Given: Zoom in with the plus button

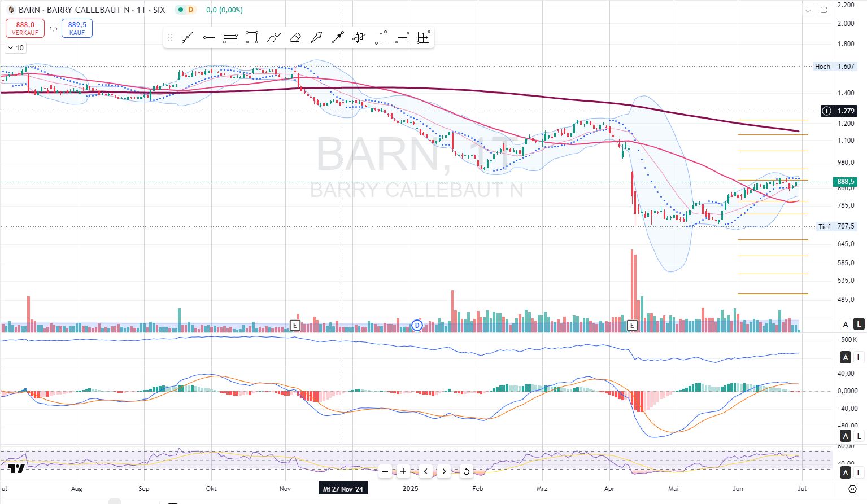Looking at the screenshot, I should click(x=403, y=471).
